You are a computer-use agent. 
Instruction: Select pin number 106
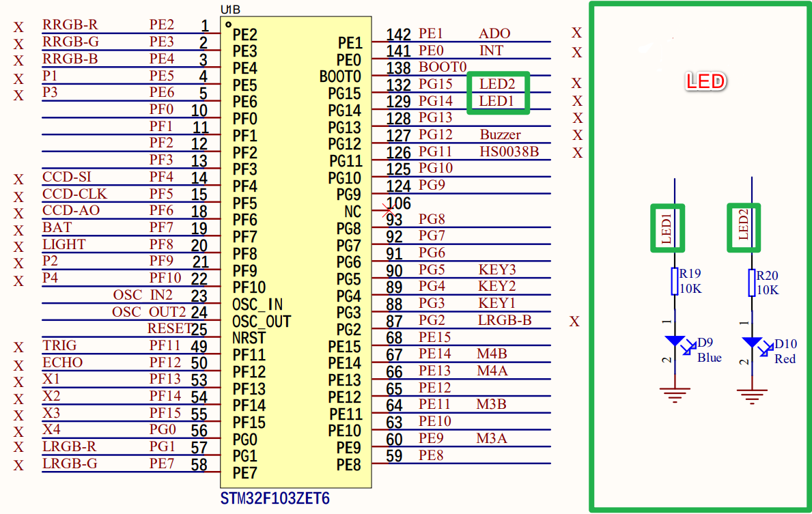[x=398, y=203]
